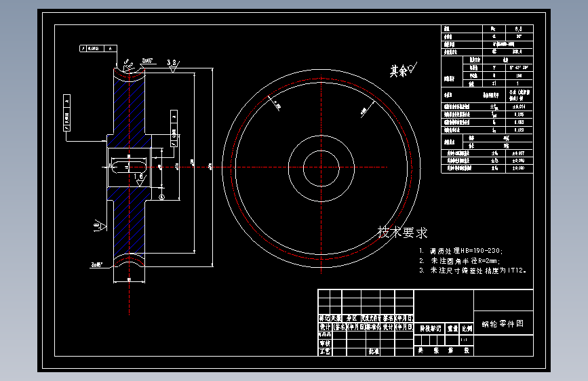Click the vertical tolerance frame right of the hub
Screen dimensions: 588x381
[174, 128]
